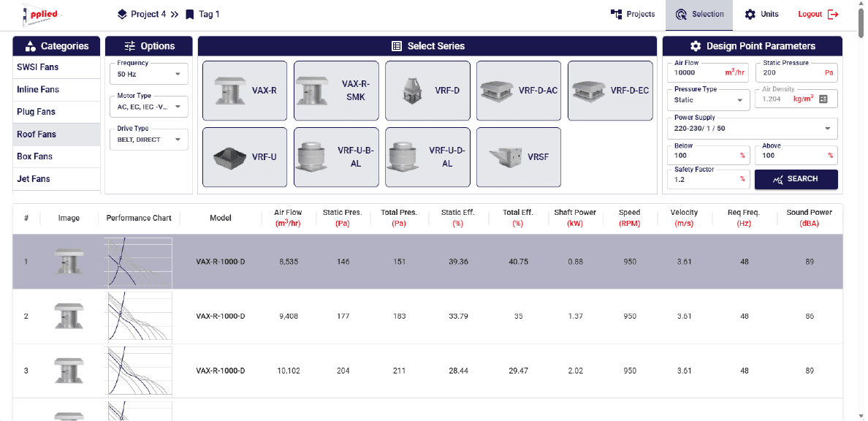Click the SEARCH button

click(x=796, y=179)
